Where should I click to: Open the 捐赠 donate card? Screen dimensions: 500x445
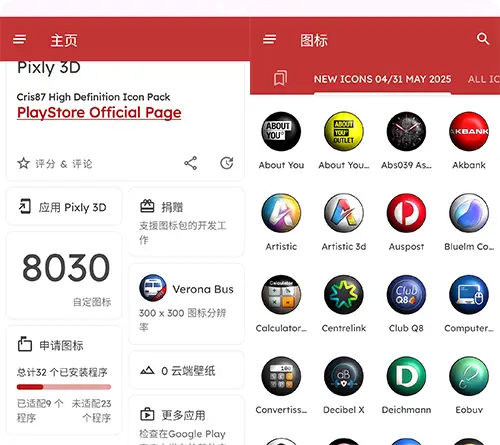(186, 222)
